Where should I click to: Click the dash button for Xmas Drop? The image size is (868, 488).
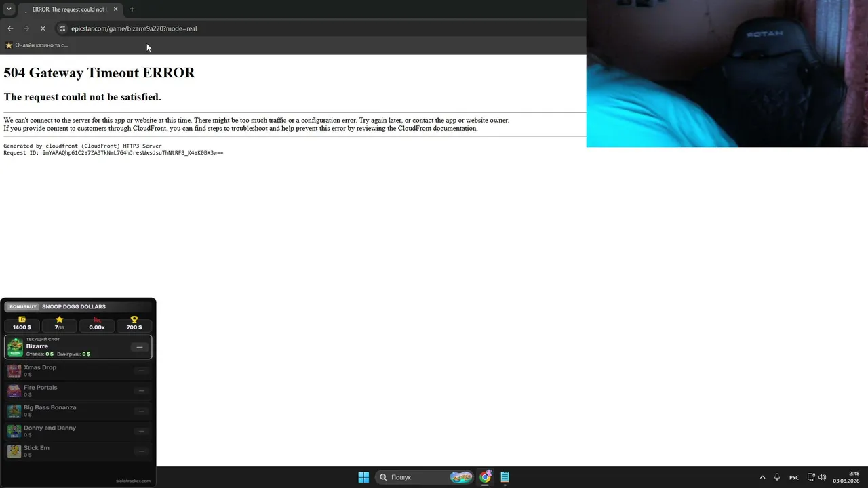[x=141, y=371]
